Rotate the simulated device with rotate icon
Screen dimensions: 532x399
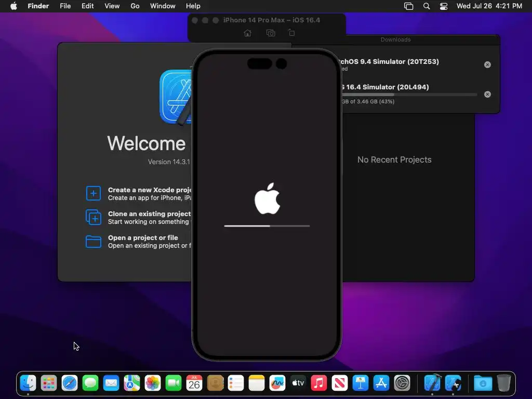[x=291, y=33]
